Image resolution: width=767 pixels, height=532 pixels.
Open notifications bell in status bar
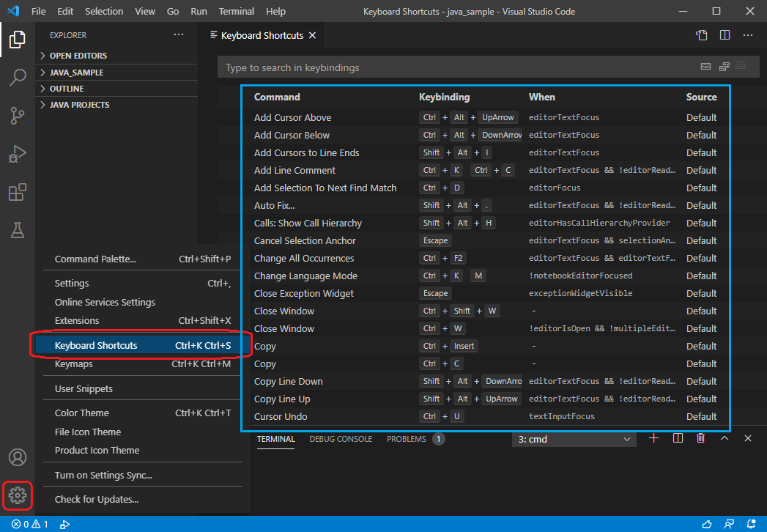(x=752, y=524)
